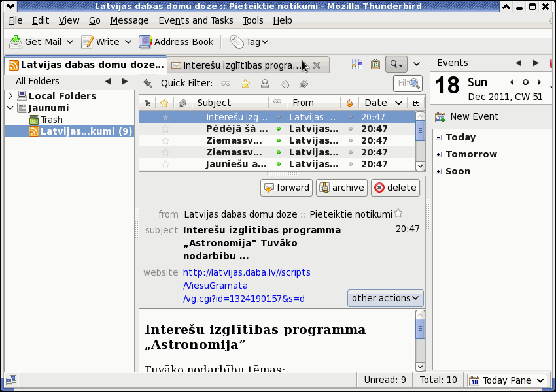Sort messages by Subject column
The width and height of the screenshot is (556, 392).
[x=230, y=103]
